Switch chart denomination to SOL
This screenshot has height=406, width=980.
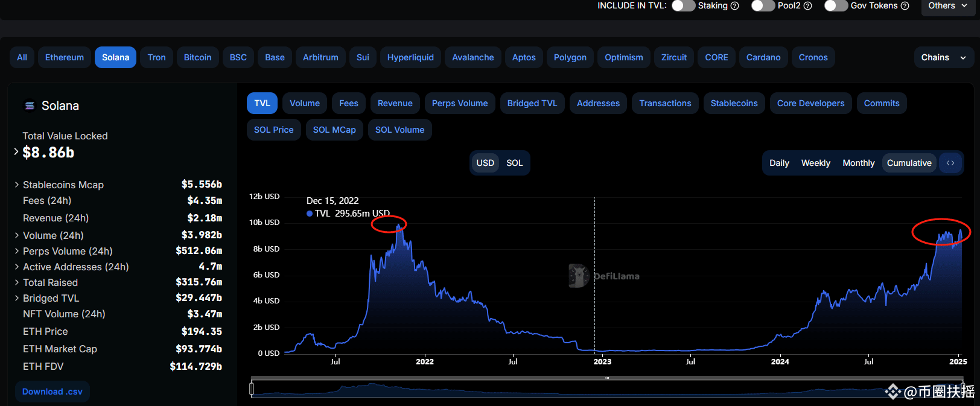(515, 163)
